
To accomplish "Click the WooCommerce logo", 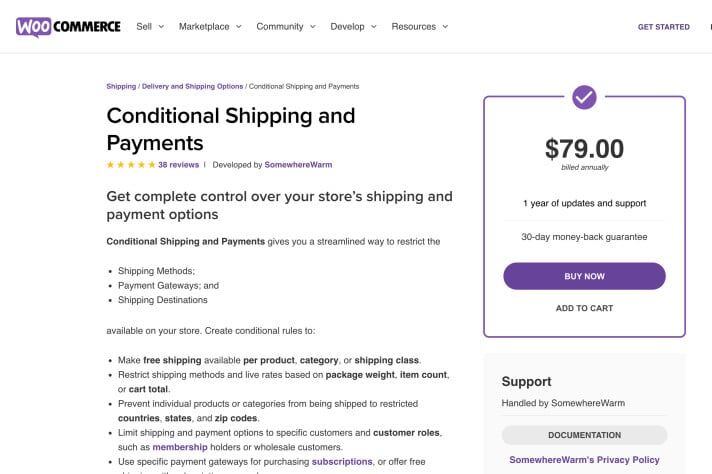I will 68,27.
